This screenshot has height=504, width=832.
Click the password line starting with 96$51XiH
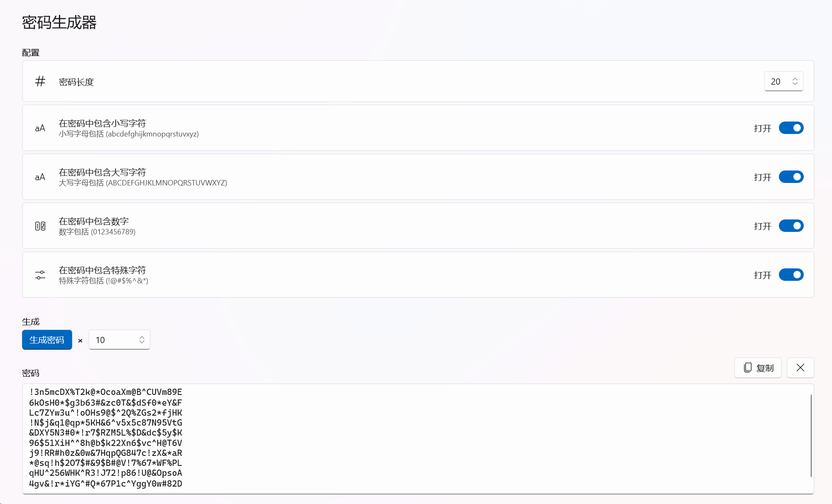(x=106, y=443)
